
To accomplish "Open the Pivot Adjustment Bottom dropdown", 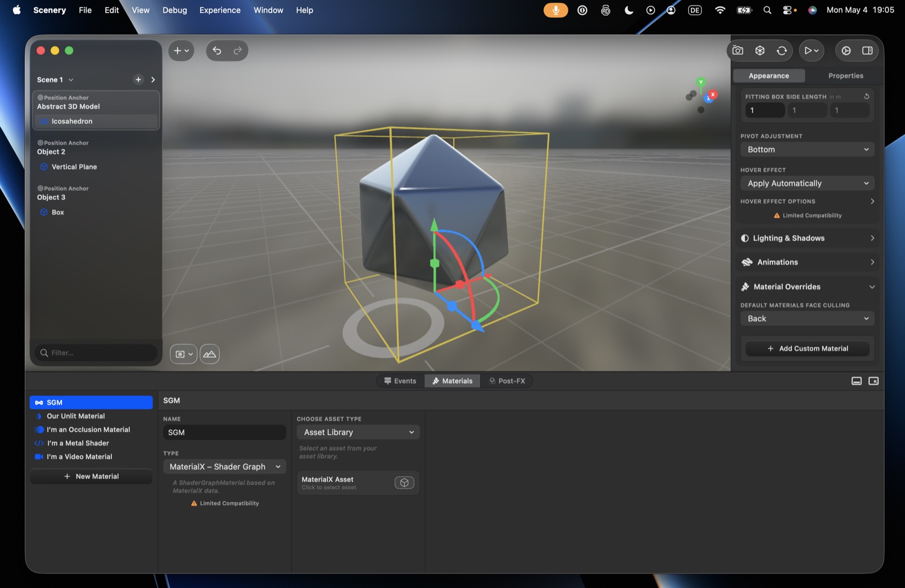I will (x=807, y=150).
